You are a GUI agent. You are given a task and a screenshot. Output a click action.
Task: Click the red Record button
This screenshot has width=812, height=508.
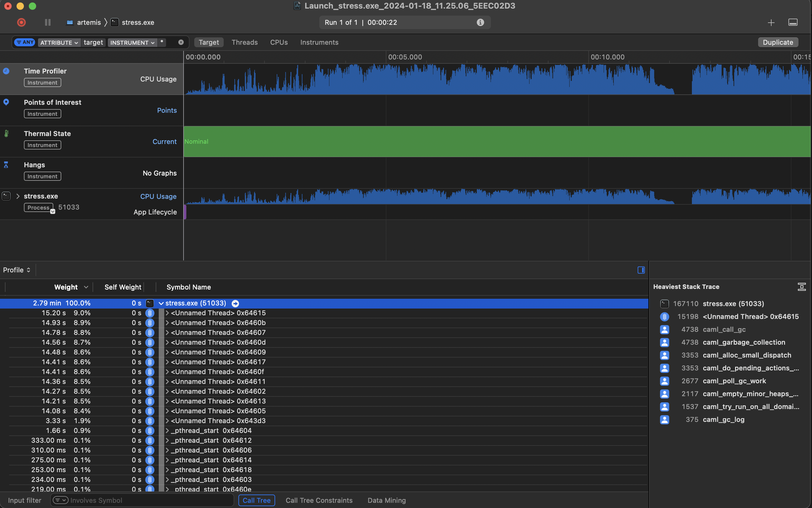pos(21,22)
